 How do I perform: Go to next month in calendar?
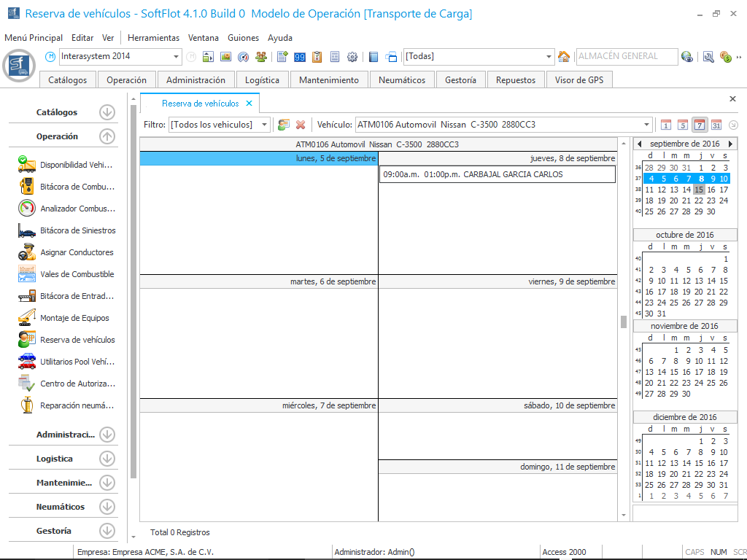pyautogui.click(x=730, y=144)
